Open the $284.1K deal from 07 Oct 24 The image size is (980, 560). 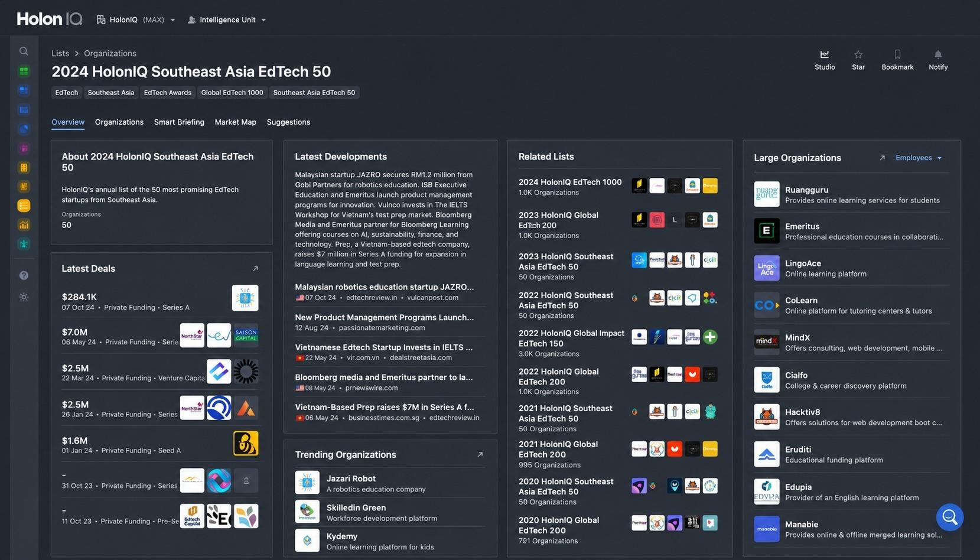(160, 301)
